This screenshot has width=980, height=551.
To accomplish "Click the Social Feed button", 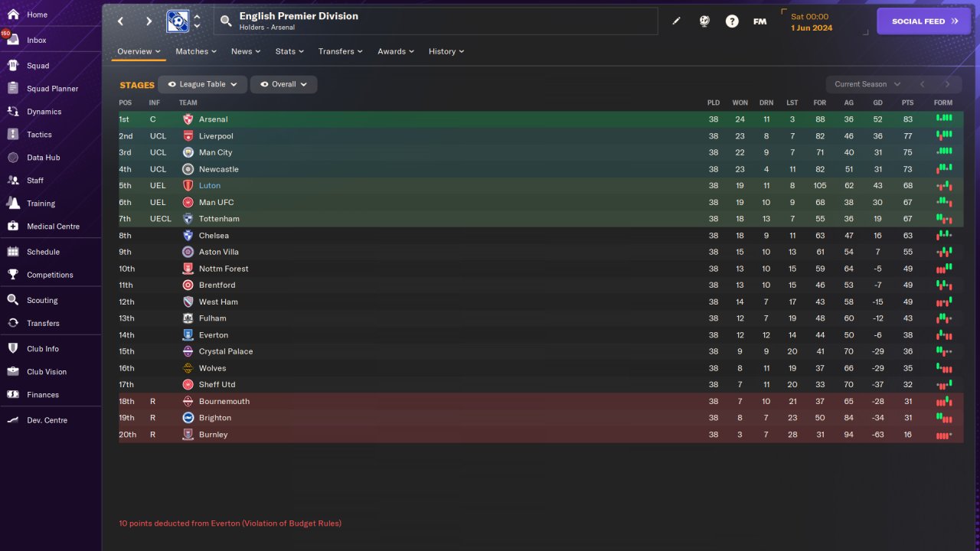I will 924,21.
